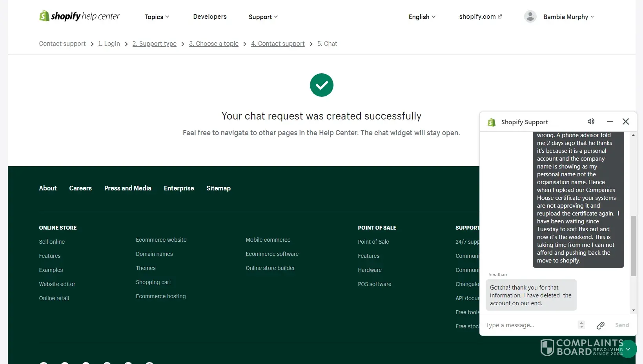Go to first Contact support breadcrumb without a number

click(x=62, y=43)
